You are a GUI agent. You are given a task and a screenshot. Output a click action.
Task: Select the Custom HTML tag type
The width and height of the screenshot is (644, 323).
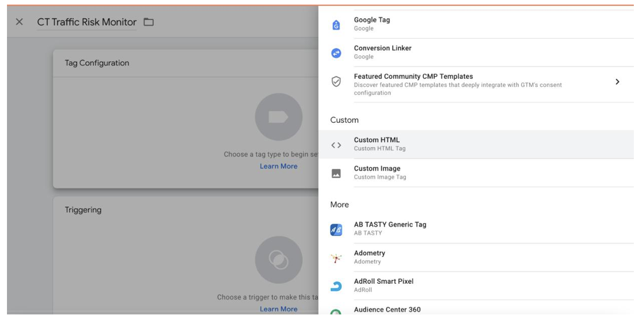[x=476, y=144]
